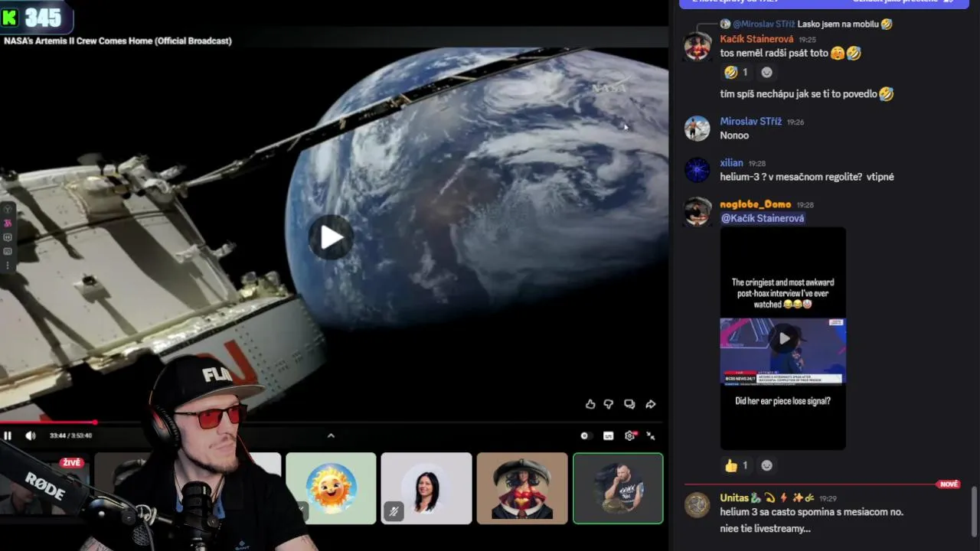The image size is (980, 551).
Task: Share the video using arrow icon
Action: pyautogui.click(x=650, y=404)
